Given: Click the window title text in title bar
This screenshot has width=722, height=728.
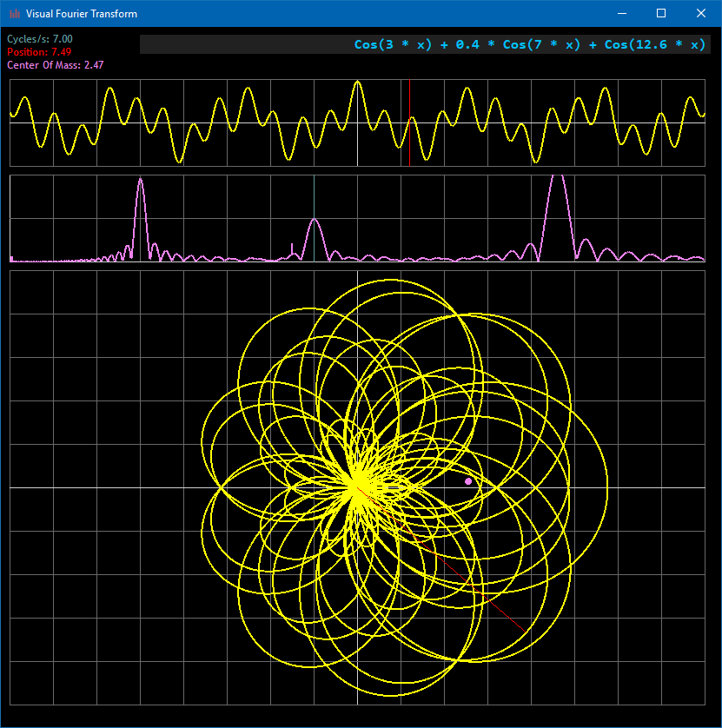Looking at the screenshot, I should point(82,14).
